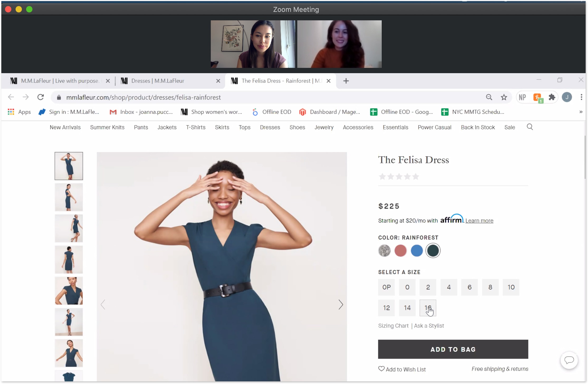The image size is (588, 384).
Task: Click the ADD TO BAG button
Action: pyautogui.click(x=453, y=349)
